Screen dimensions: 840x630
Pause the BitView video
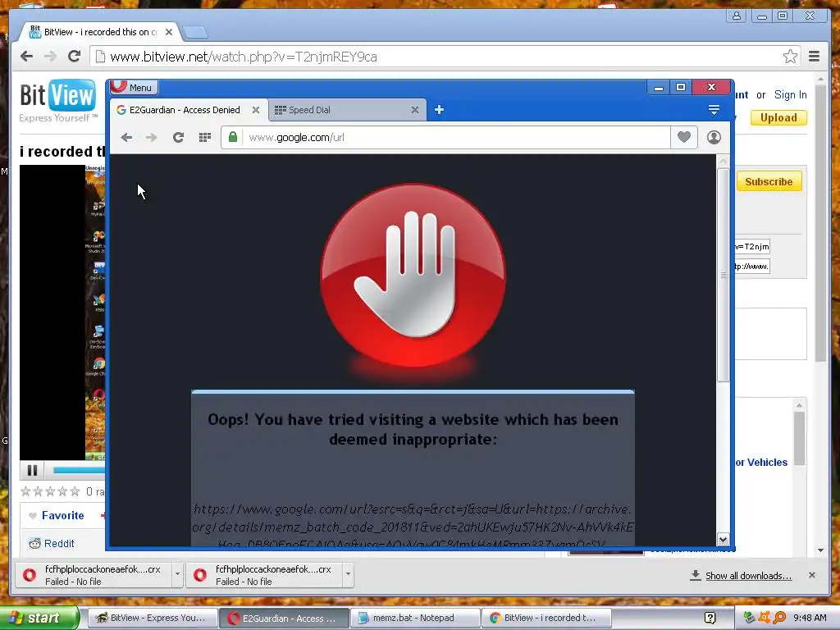point(32,470)
